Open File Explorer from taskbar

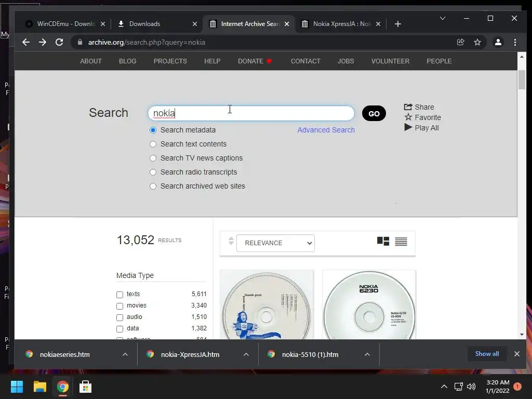(39, 387)
